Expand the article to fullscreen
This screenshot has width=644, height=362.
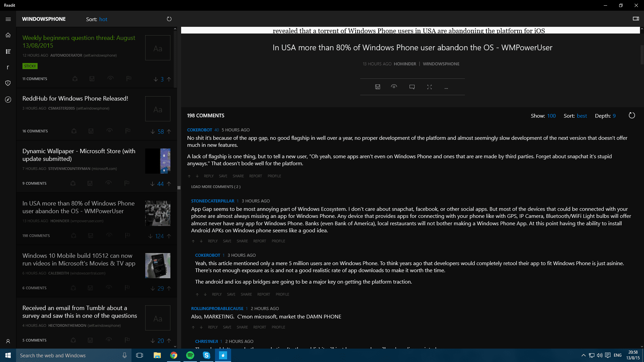429,87
